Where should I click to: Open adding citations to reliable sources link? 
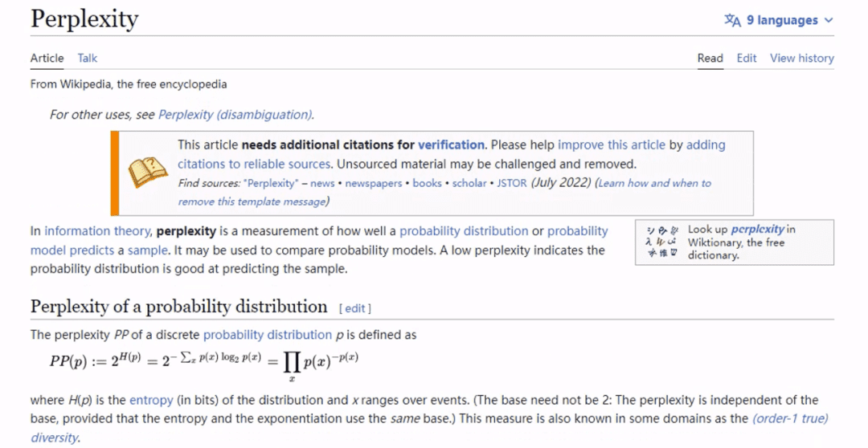(253, 165)
